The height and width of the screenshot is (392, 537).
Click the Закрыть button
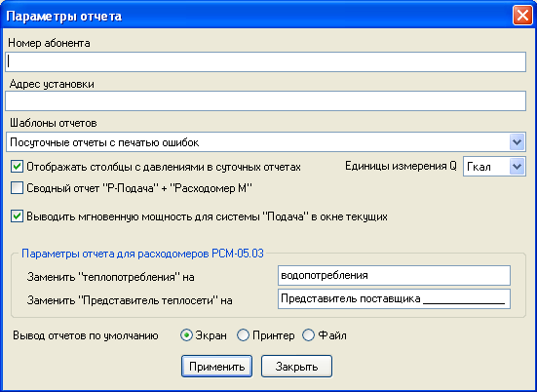pyautogui.click(x=296, y=367)
